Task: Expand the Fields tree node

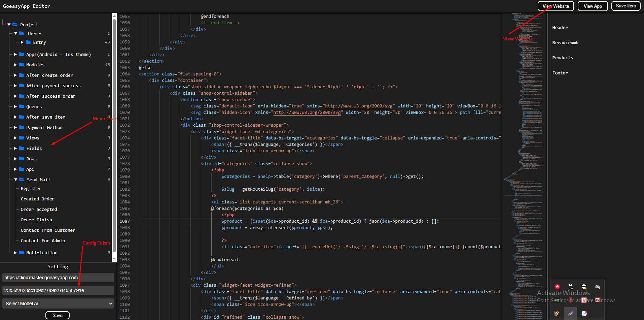Action: [x=15, y=148]
